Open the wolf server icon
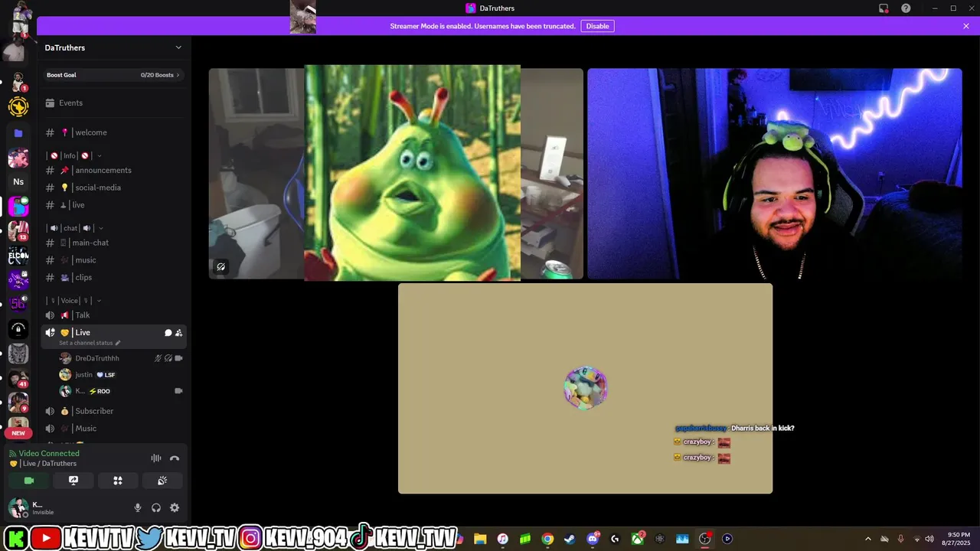Image resolution: width=980 pixels, height=551 pixels. coord(18,354)
